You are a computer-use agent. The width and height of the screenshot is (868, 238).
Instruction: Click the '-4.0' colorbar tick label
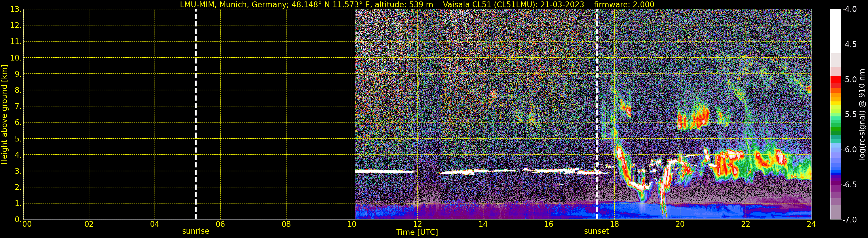pyautogui.click(x=849, y=9)
